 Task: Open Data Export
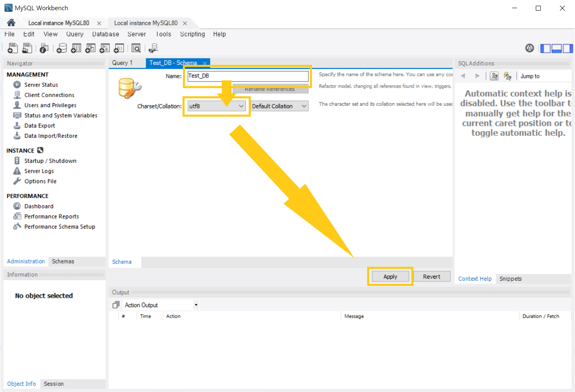point(39,125)
